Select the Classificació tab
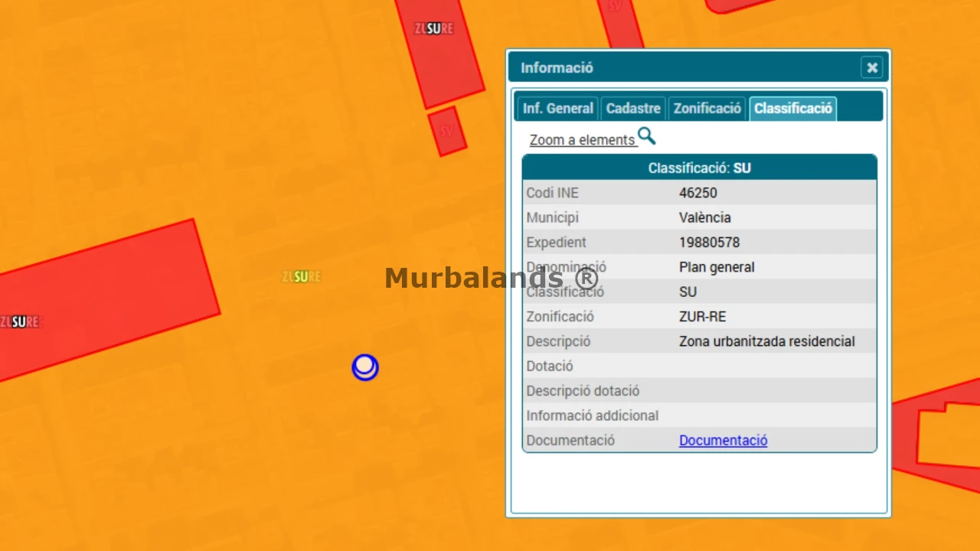This screenshot has height=551, width=980. 792,109
